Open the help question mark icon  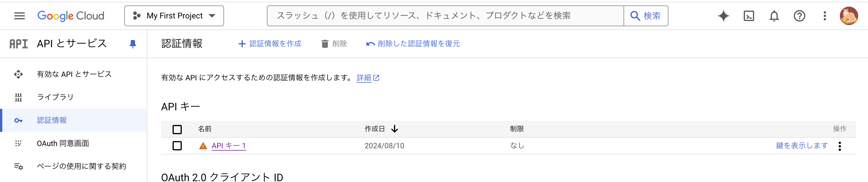click(799, 16)
